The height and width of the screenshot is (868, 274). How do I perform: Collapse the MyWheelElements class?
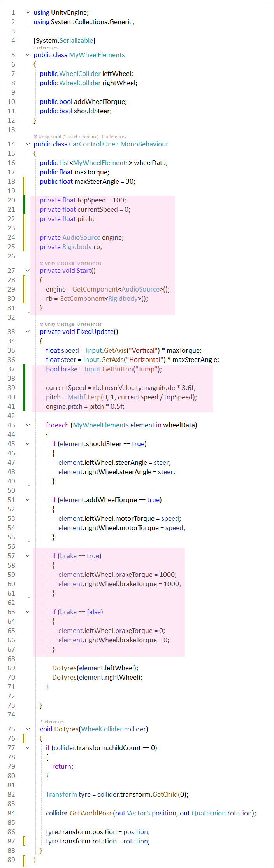coord(28,55)
